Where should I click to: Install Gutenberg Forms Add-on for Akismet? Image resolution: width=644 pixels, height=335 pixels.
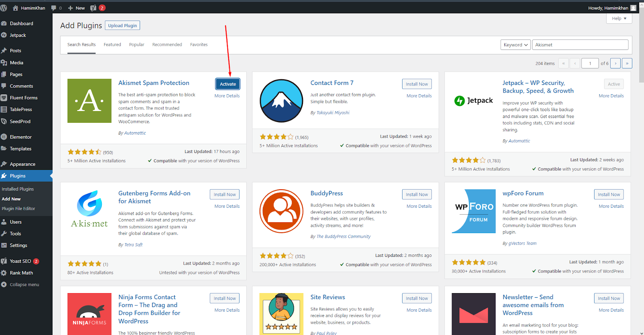tap(225, 194)
